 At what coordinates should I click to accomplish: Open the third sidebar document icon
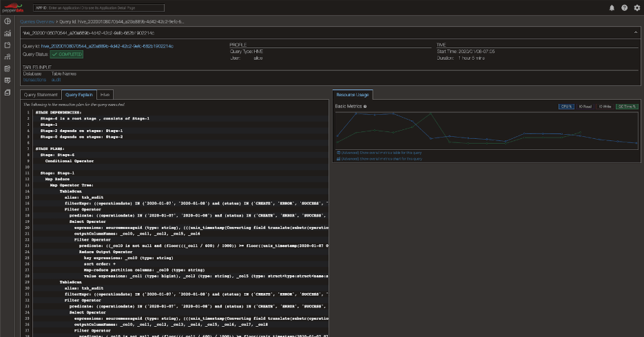(x=8, y=45)
